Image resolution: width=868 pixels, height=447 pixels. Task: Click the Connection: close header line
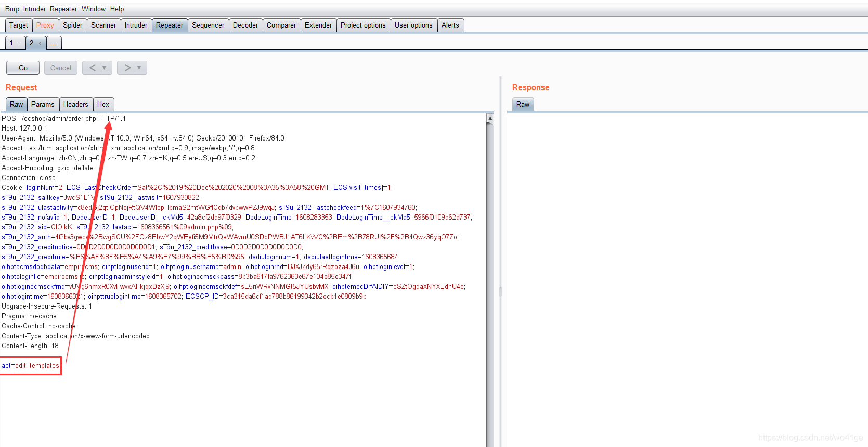(x=29, y=177)
